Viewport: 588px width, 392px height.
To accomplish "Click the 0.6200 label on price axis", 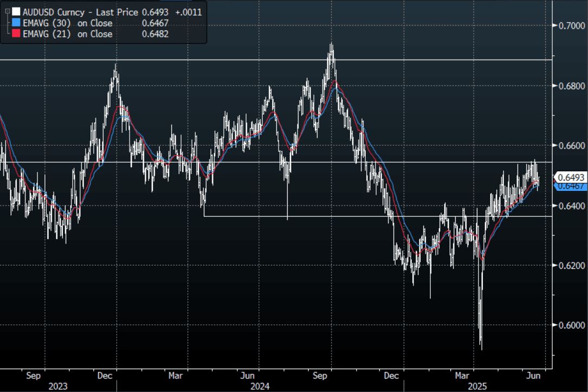I will tap(570, 266).
